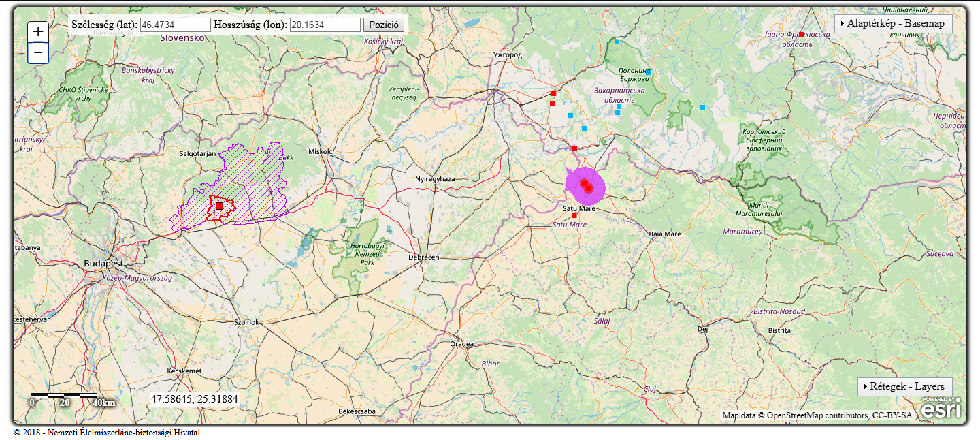Select topmost blue marker above Полонина Боржава
Viewport: 980px width, 440px height.
[x=617, y=42]
